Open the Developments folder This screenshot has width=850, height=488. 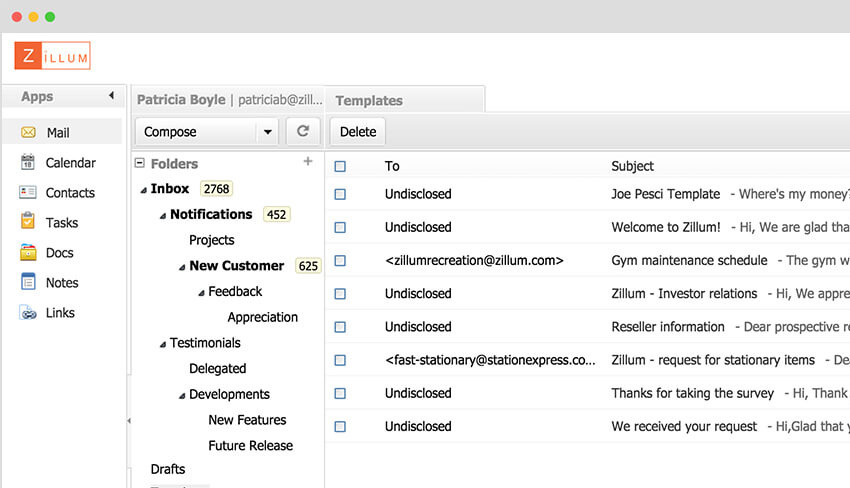(x=229, y=394)
